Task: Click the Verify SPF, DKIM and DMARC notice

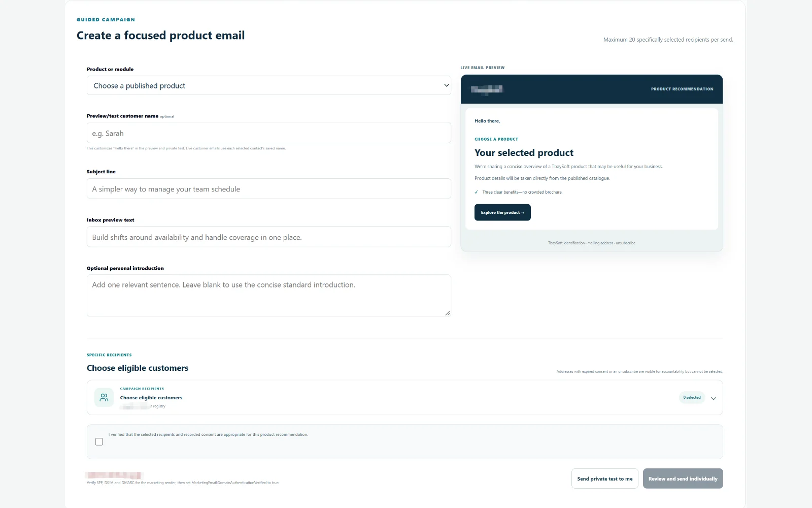Action: pyautogui.click(x=183, y=483)
